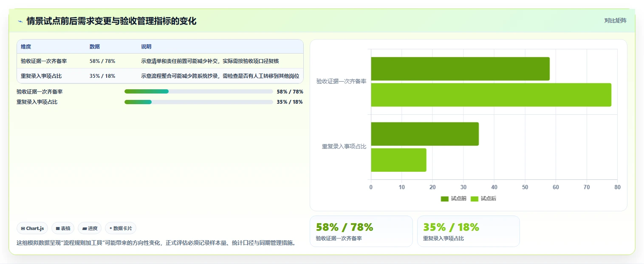Select the 进度 tag chip
The width and height of the screenshot is (644, 264).
point(90,228)
